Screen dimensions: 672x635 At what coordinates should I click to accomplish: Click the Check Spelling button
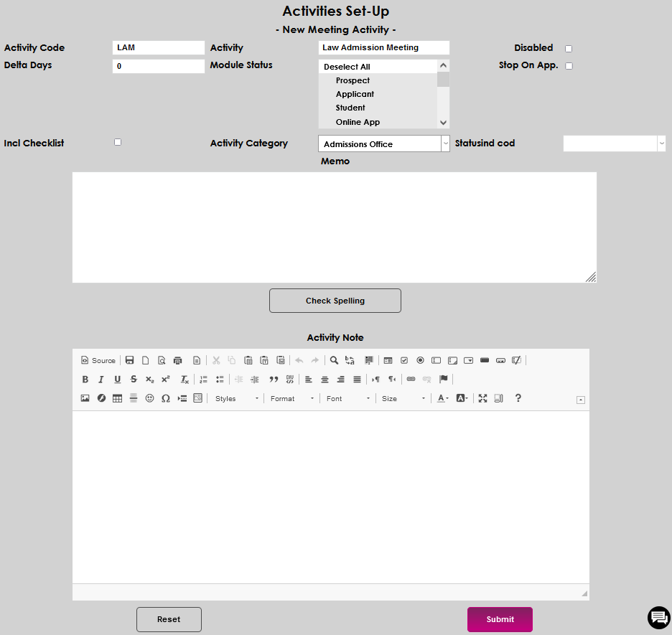click(335, 301)
